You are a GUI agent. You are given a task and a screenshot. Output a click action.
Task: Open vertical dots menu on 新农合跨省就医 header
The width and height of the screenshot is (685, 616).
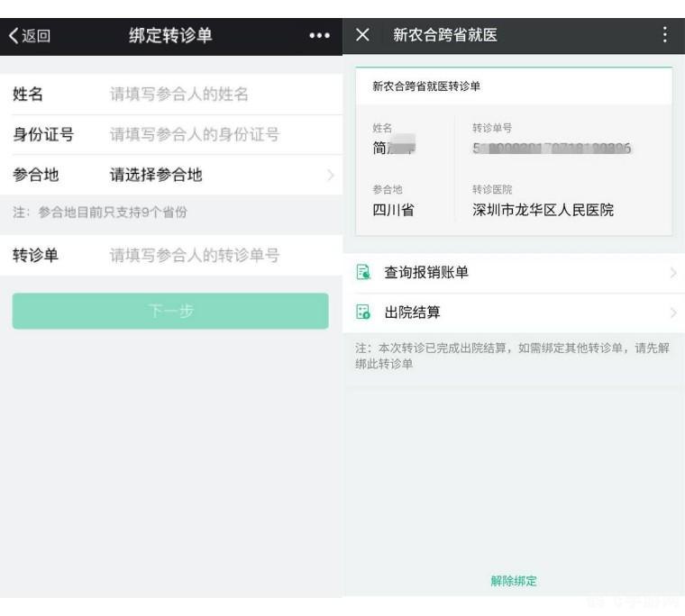pyautogui.click(x=664, y=34)
